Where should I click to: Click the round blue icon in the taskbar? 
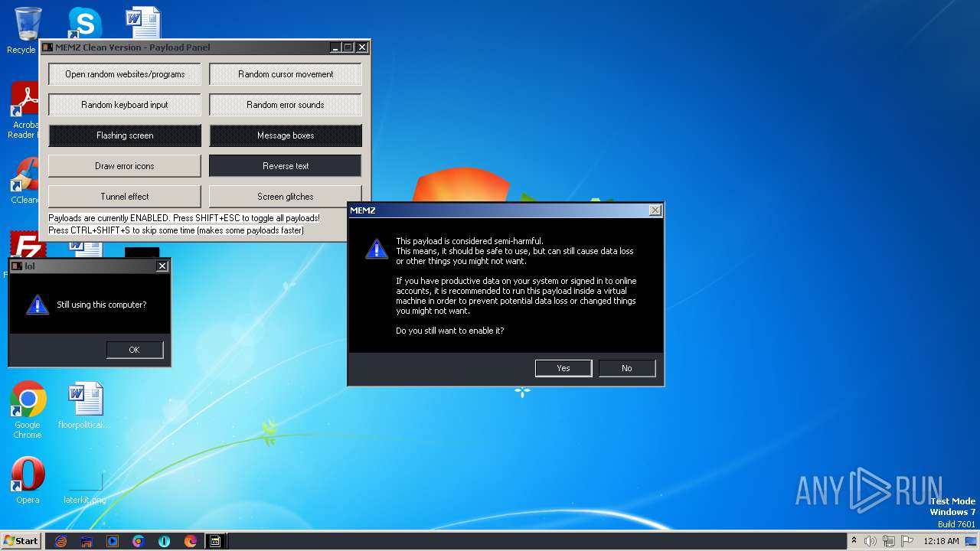click(x=165, y=541)
